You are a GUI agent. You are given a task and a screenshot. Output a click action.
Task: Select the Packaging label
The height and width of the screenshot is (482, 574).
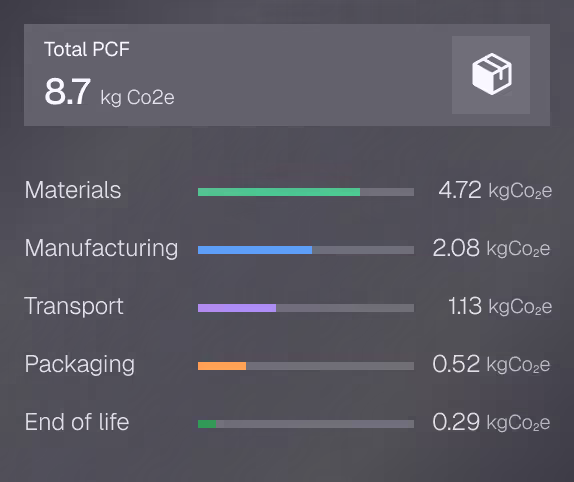(x=79, y=365)
